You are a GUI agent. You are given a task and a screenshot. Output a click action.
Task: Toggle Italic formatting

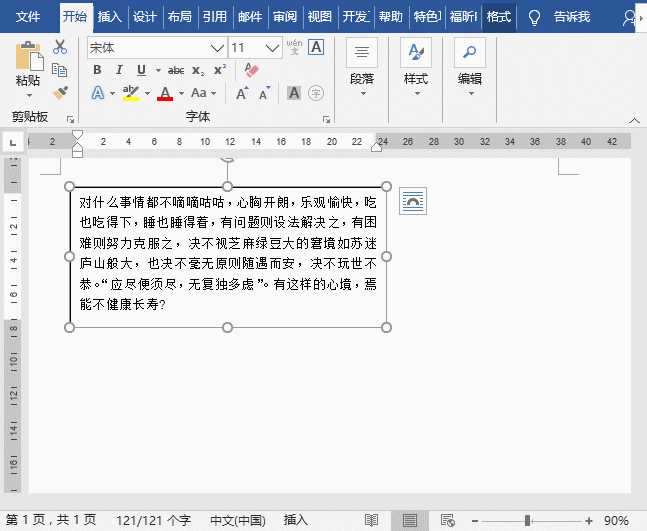(x=119, y=70)
